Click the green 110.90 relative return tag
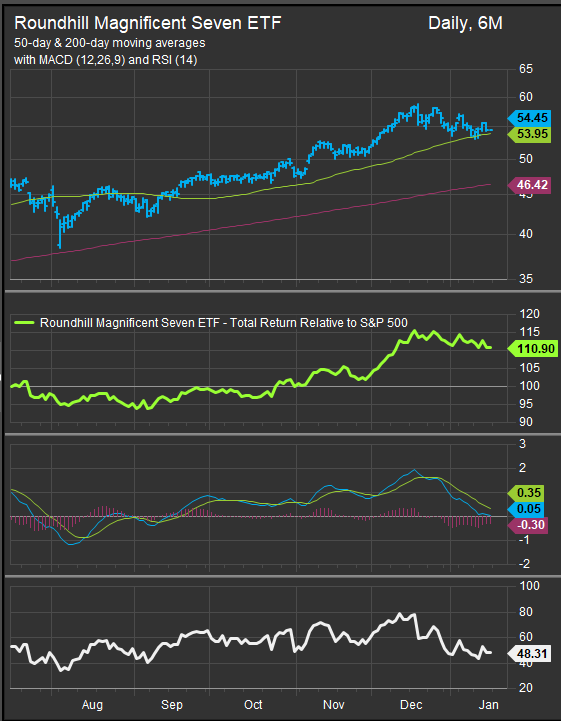 pos(532,349)
